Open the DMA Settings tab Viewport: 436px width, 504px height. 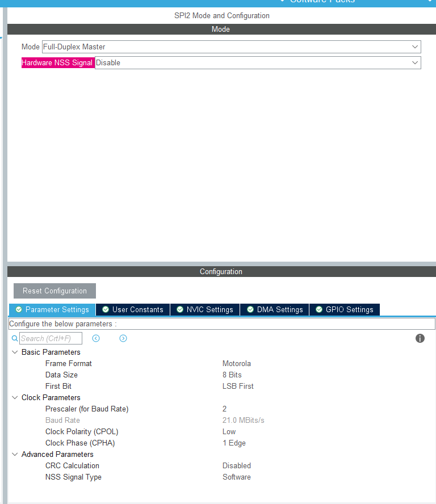[275, 309]
